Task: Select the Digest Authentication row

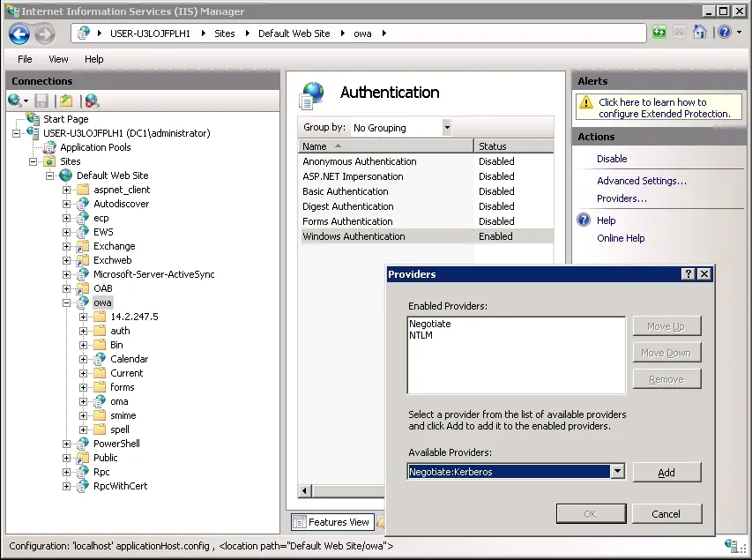Action: [426, 206]
